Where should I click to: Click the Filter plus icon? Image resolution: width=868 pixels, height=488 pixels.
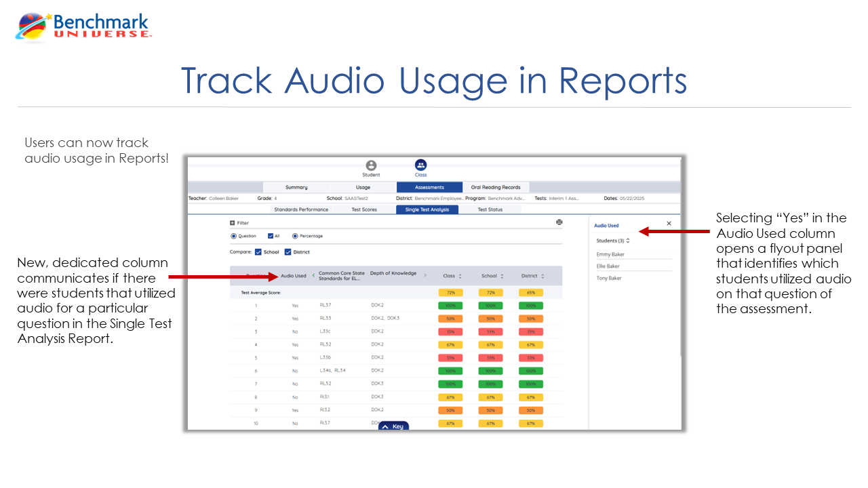coord(233,223)
